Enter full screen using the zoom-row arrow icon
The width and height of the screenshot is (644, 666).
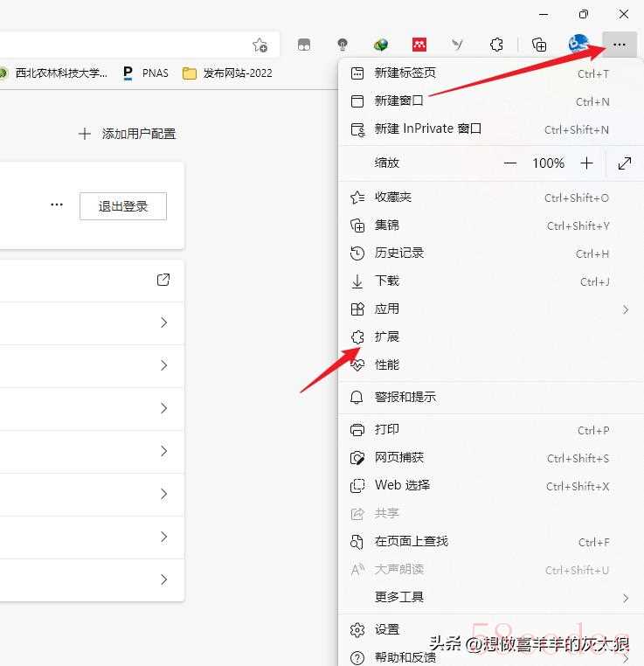(x=625, y=163)
